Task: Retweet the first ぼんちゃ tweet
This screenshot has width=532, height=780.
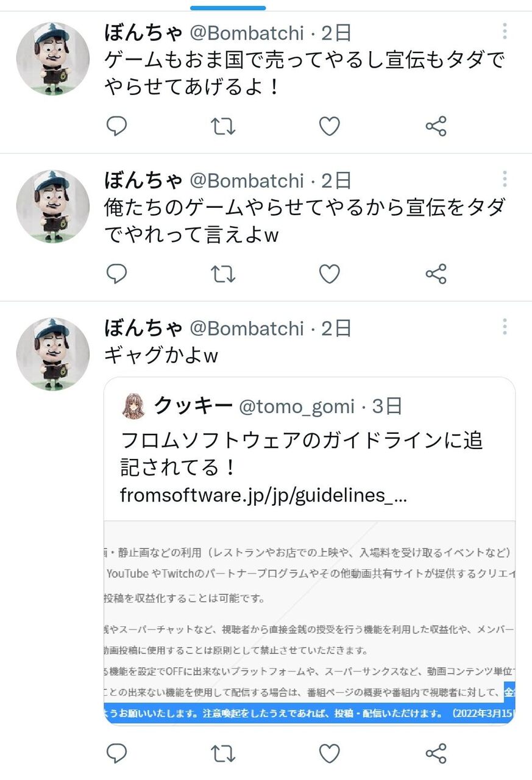Action: pos(222,126)
